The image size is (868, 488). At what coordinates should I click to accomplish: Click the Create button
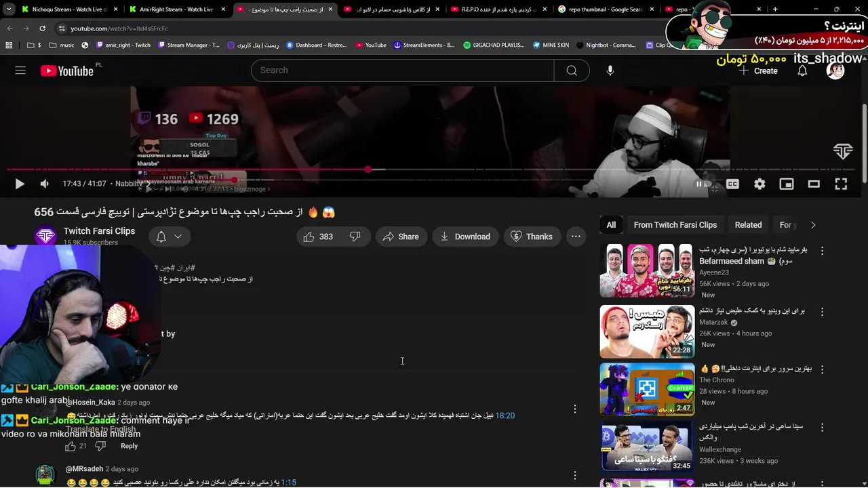click(759, 70)
